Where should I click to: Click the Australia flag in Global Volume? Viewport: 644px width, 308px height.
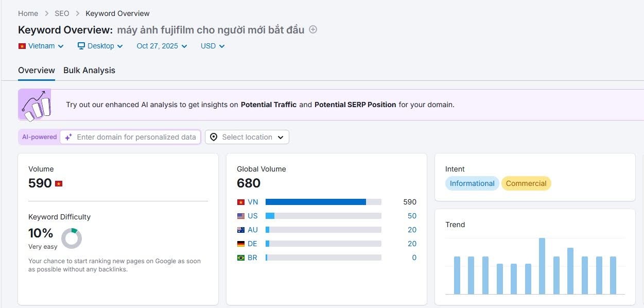[241, 230]
